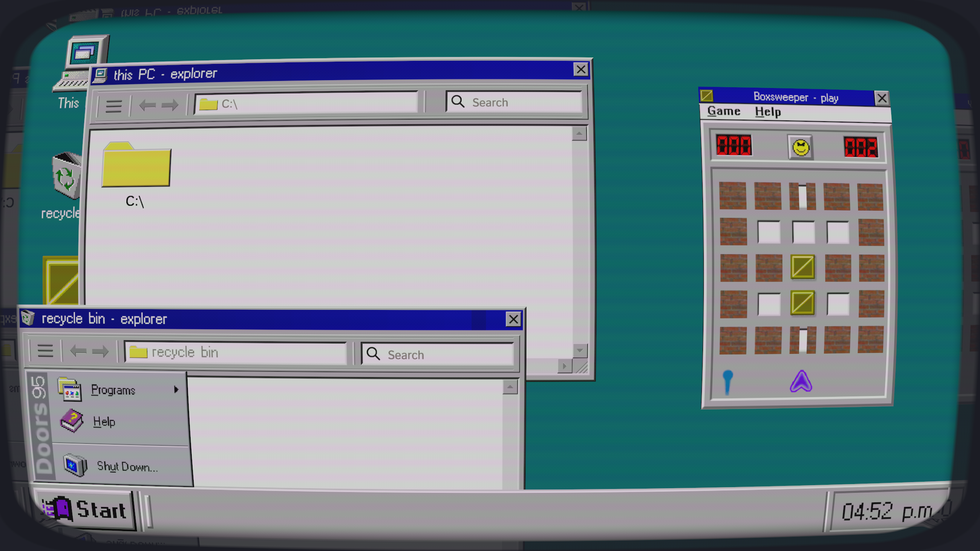The image size is (980, 551).
Task: Click the forward arrow in recycle bin explorer
Action: [100, 351]
